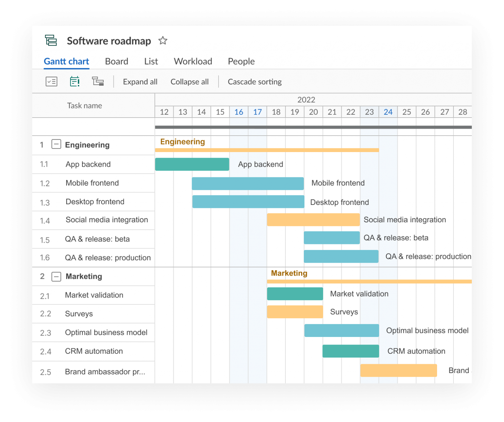Open the Desktop frontend task row
This screenshot has width=504, height=422.
tap(95, 202)
